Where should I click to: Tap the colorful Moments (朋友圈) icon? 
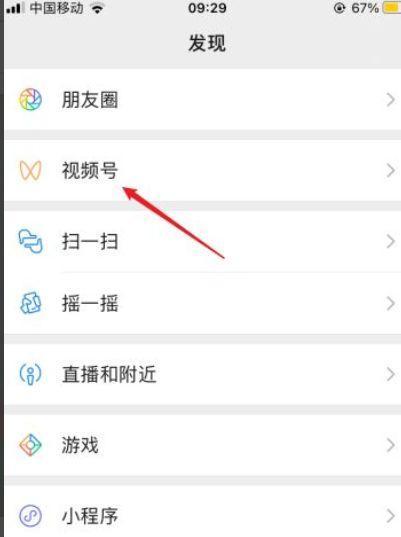[x=30, y=100]
